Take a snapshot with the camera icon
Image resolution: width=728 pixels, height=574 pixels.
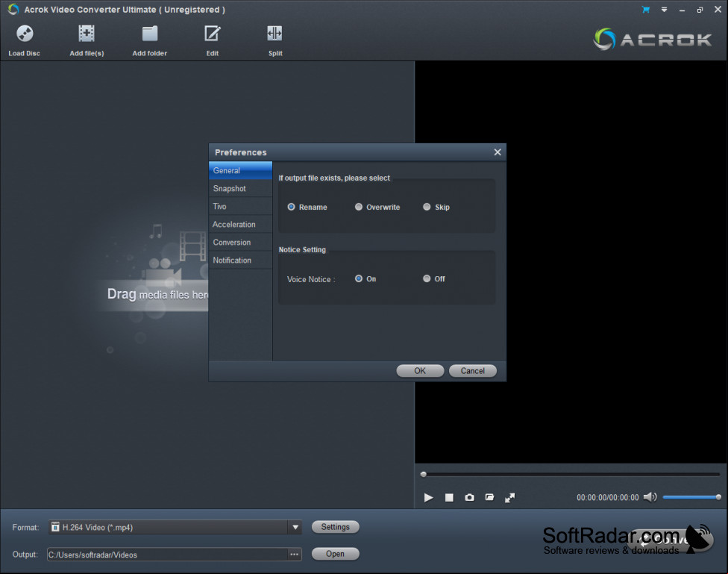coord(469,497)
